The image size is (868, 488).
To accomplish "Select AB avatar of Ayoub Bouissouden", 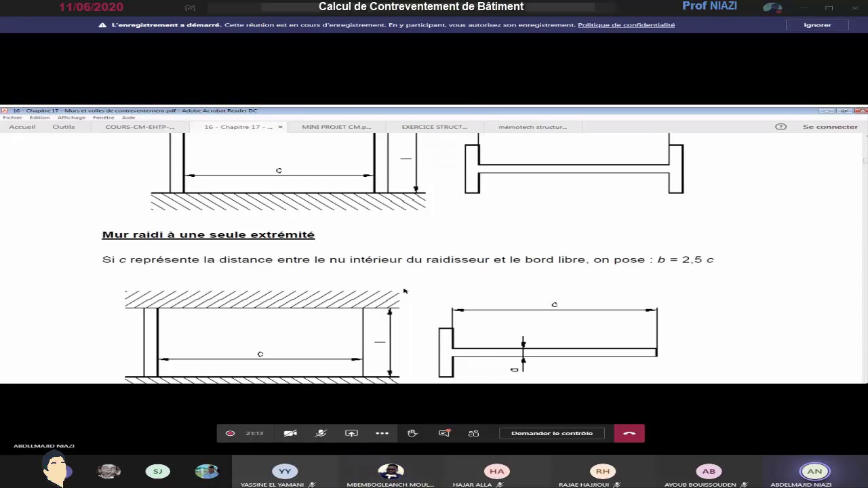I will point(709,471).
